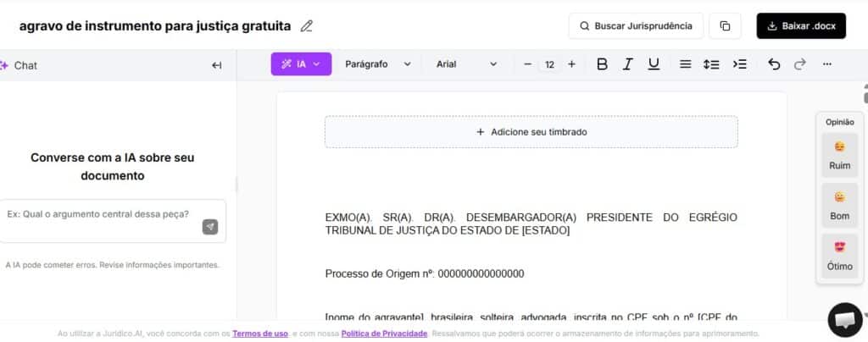Select the document title text

coord(155,26)
